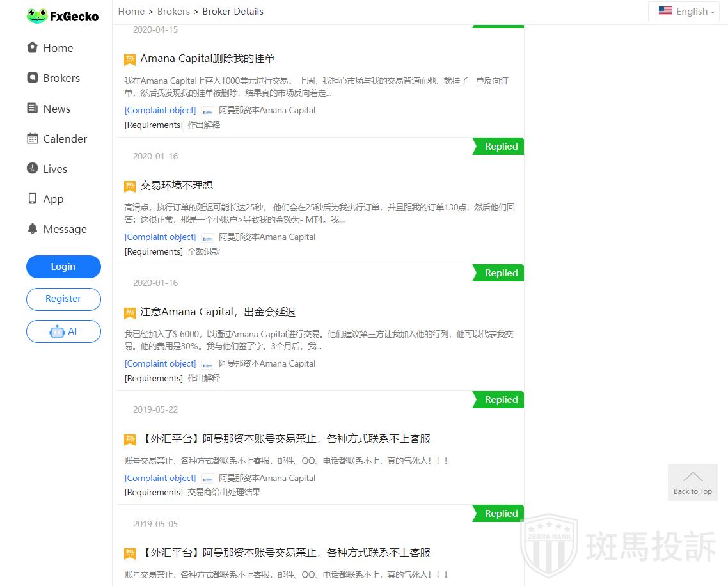Open complaint titled '交易环境不理想'

(177, 186)
